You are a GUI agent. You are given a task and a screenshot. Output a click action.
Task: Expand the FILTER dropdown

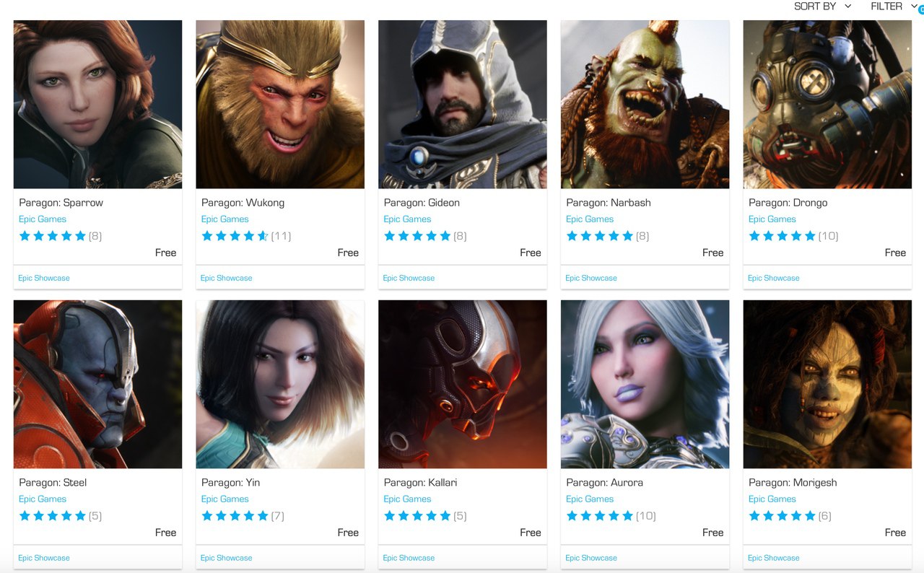pyautogui.click(x=893, y=6)
